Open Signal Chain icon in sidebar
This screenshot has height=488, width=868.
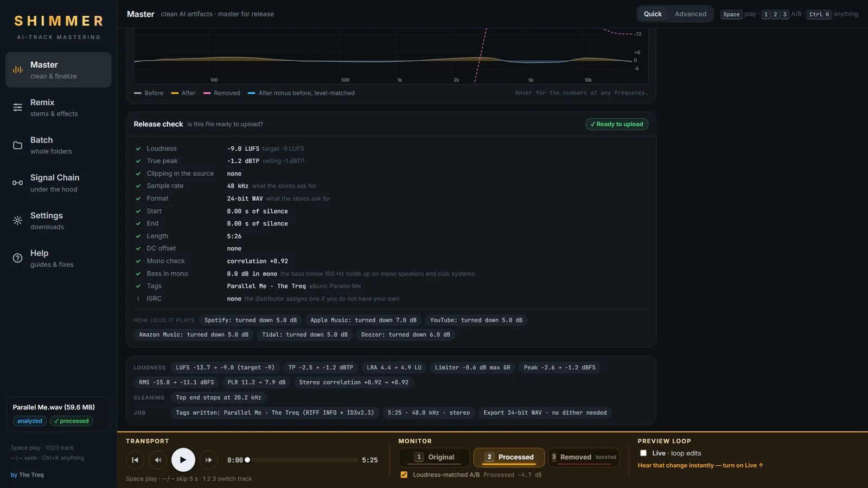click(x=18, y=183)
